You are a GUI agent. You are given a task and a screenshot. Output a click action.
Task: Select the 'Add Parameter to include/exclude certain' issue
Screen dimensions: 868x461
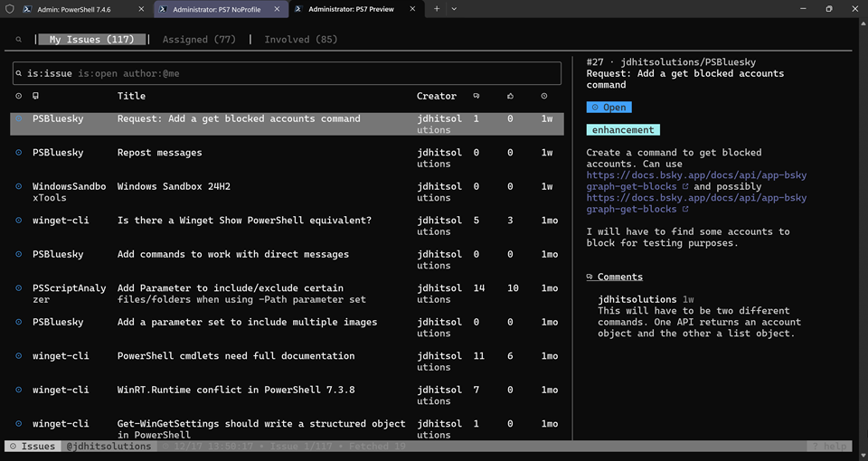241,293
